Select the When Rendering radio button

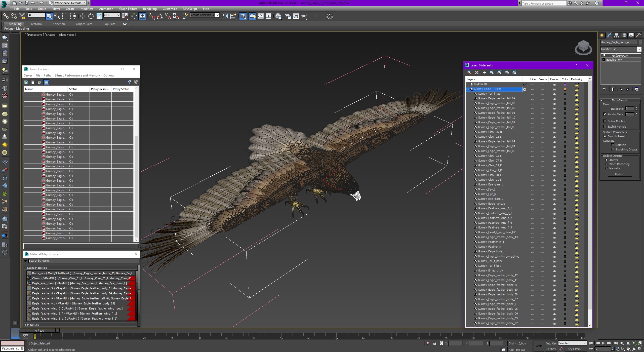pos(607,164)
